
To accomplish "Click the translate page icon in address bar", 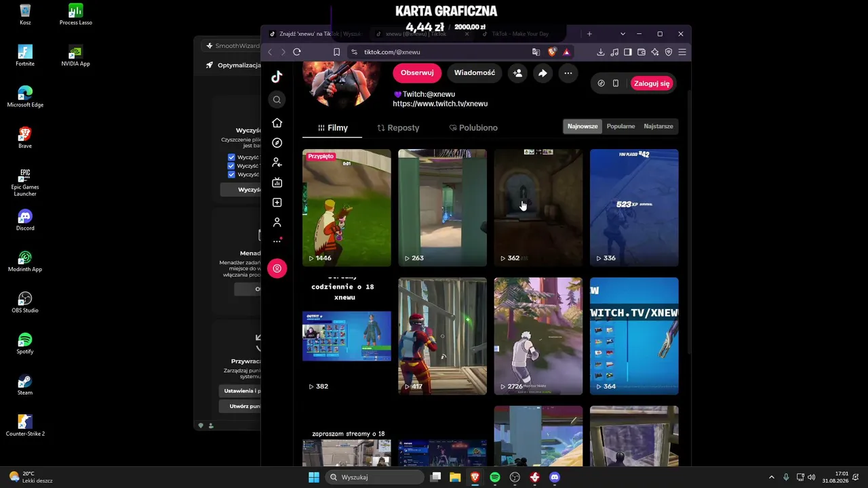I will pyautogui.click(x=536, y=52).
